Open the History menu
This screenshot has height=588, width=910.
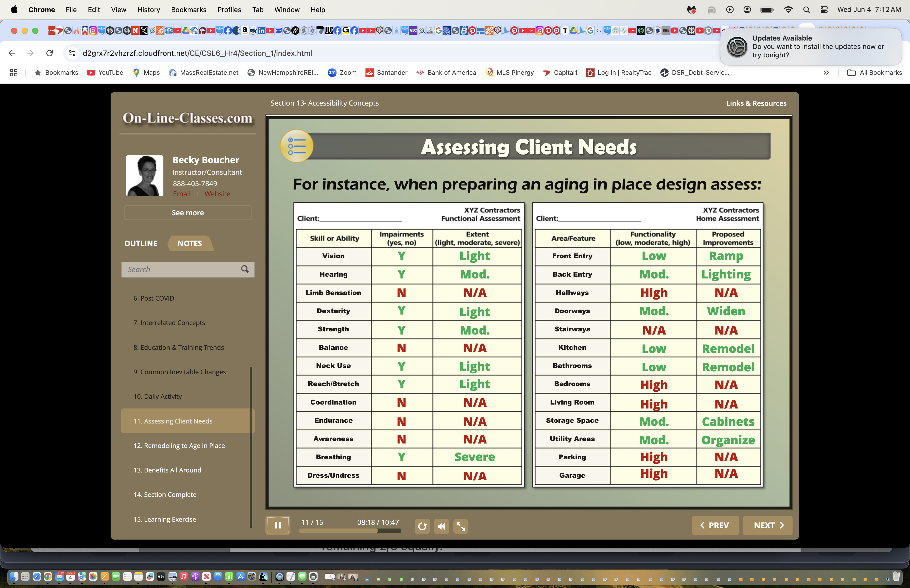coord(149,9)
